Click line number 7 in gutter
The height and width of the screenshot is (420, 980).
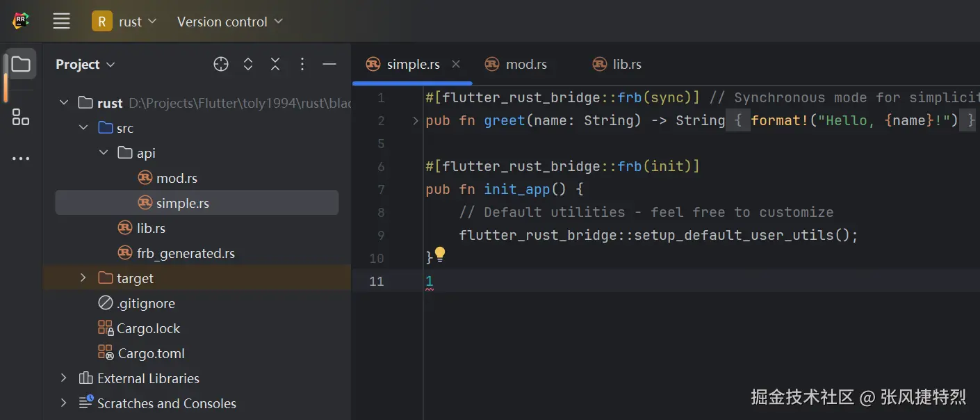(x=380, y=189)
